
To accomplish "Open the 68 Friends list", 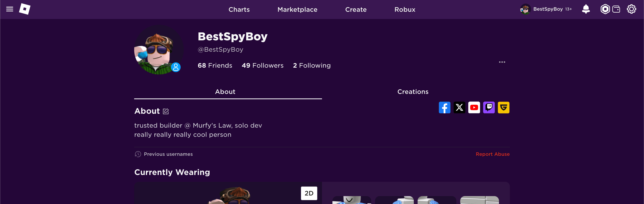I will [x=215, y=66].
